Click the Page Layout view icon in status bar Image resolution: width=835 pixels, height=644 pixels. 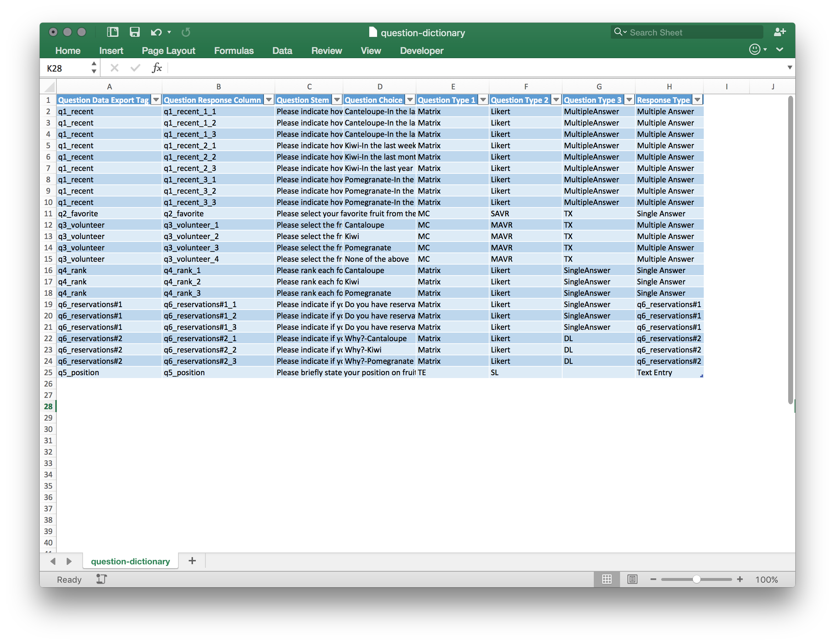point(632,579)
